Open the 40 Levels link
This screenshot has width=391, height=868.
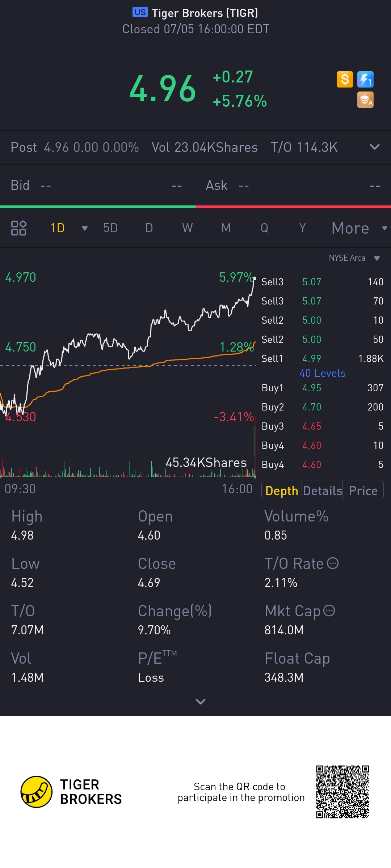[x=323, y=373]
